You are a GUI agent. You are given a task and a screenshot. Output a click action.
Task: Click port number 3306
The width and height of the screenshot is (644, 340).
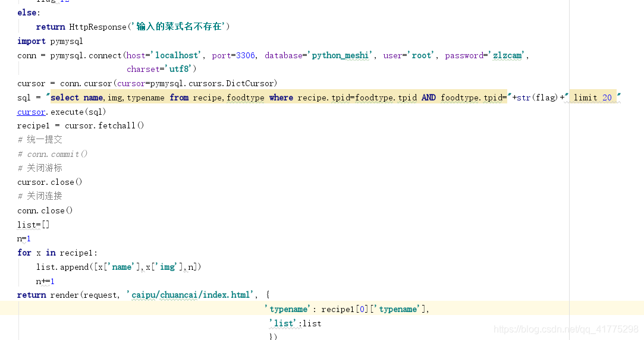pyautogui.click(x=245, y=55)
